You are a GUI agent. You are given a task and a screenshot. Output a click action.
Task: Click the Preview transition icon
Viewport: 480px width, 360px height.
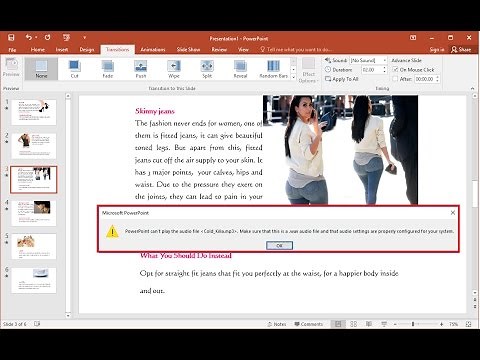pyautogui.click(x=11, y=68)
